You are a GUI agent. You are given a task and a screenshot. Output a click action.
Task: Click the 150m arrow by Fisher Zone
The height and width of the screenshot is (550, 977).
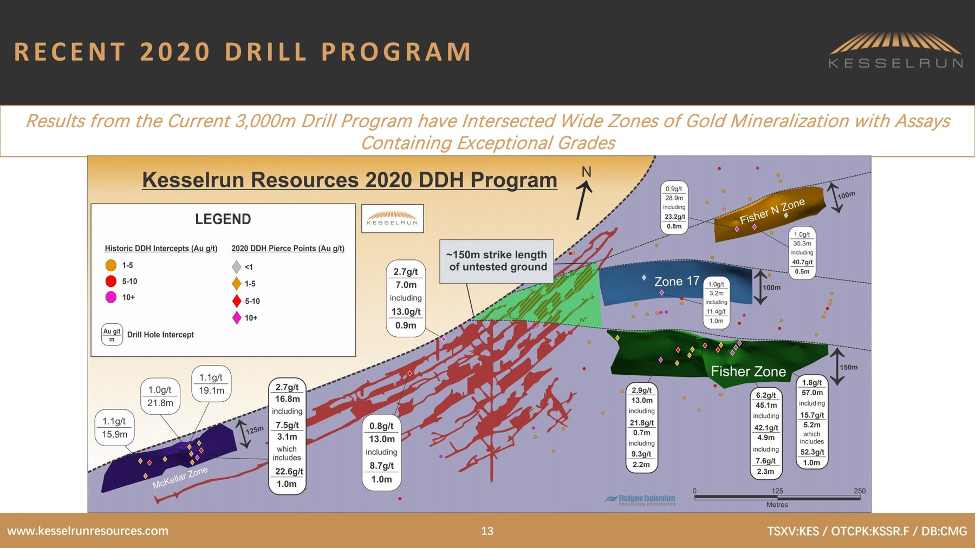pos(836,366)
